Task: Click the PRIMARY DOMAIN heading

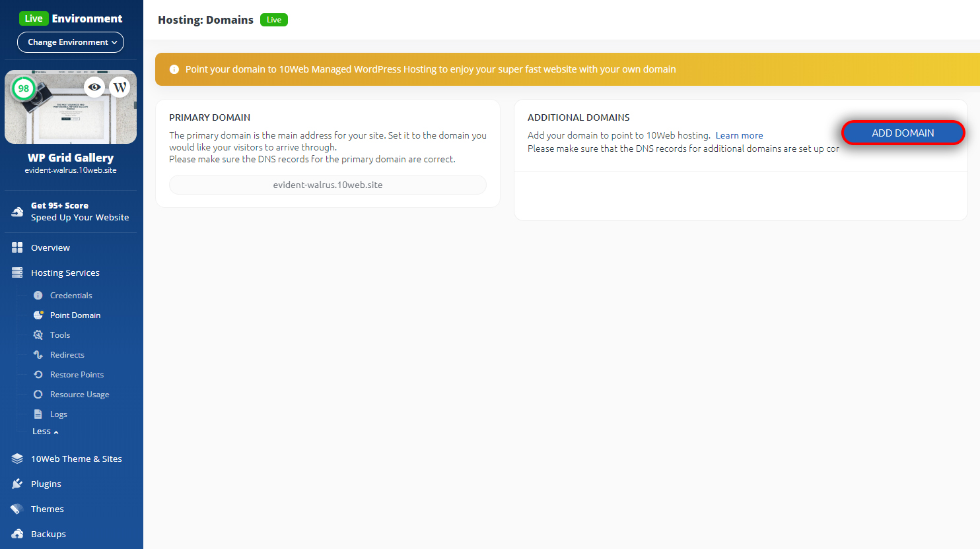Action: 209,117
